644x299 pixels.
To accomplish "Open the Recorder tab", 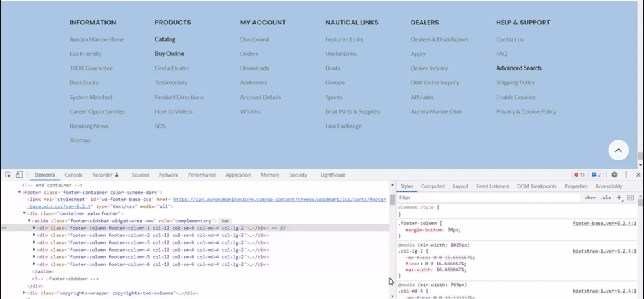I will point(106,175).
